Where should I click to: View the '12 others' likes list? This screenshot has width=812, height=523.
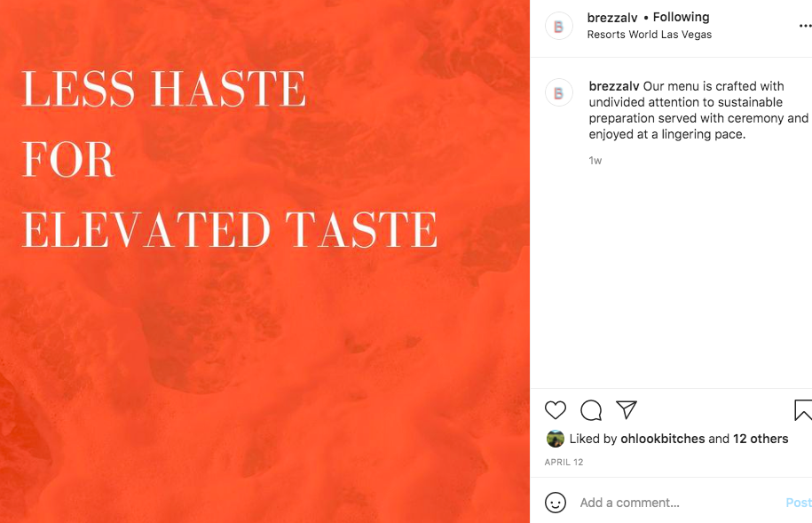click(x=761, y=439)
